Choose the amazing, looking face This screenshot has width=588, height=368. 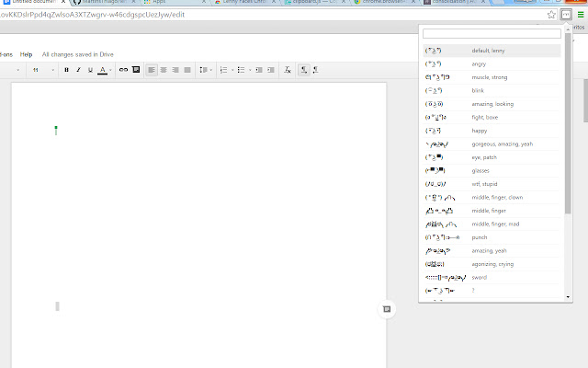click(492, 104)
